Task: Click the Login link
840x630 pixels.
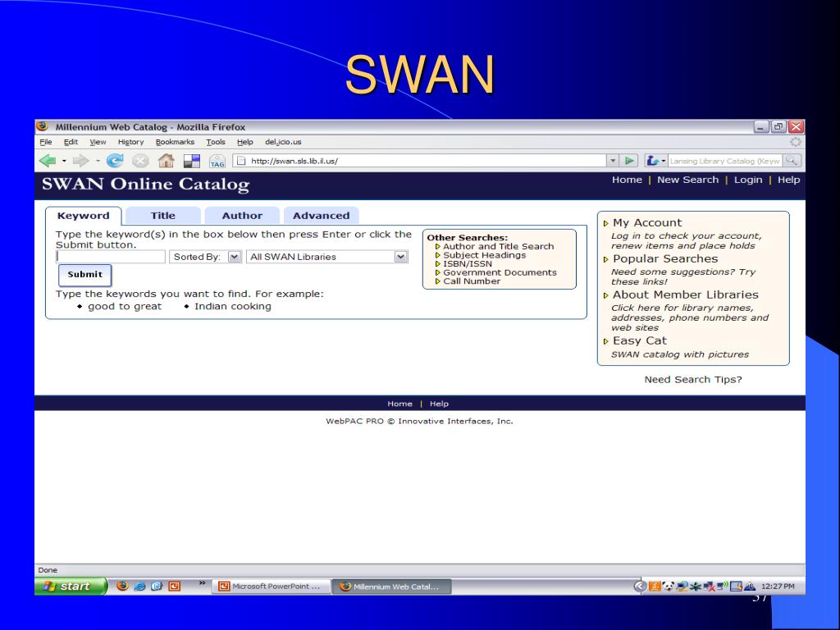Action: coord(748,180)
